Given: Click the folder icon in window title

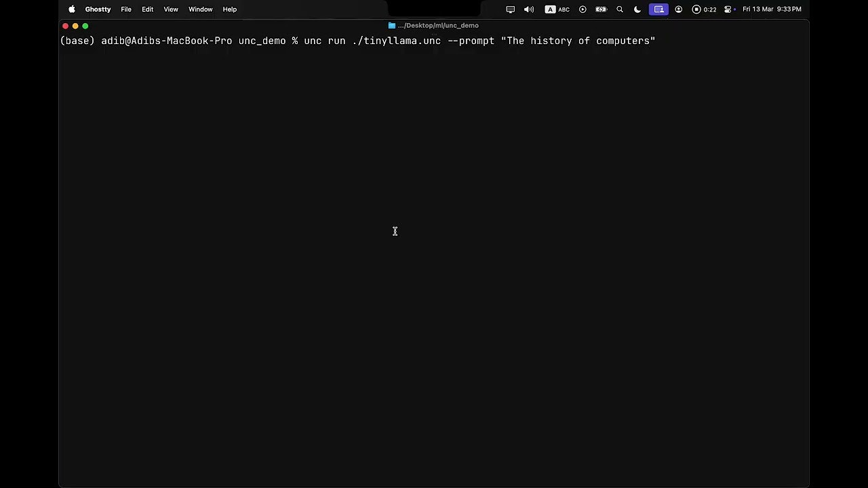Looking at the screenshot, I should tap(392, 26).
